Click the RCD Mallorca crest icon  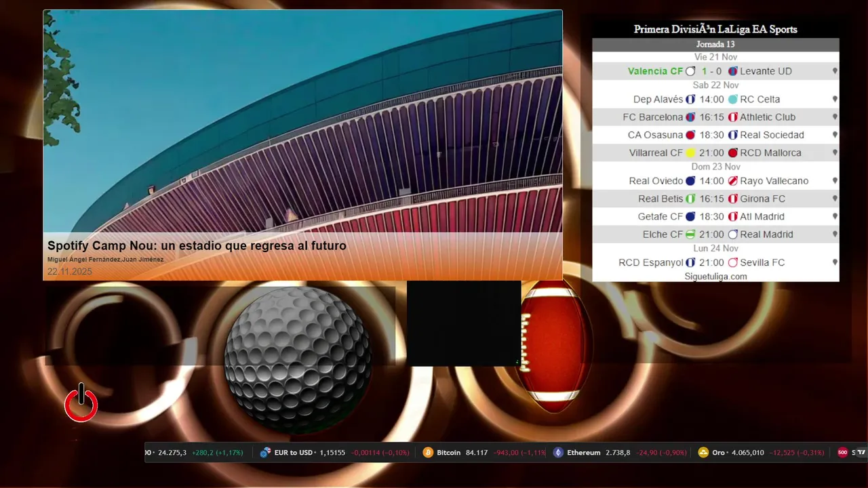pyautogui.click(x=733, y=153)
